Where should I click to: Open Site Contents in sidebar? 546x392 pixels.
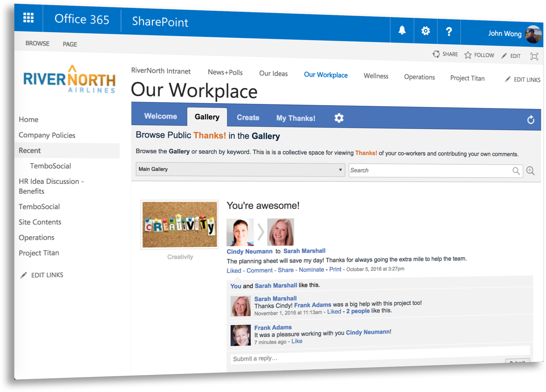point(40,222)
